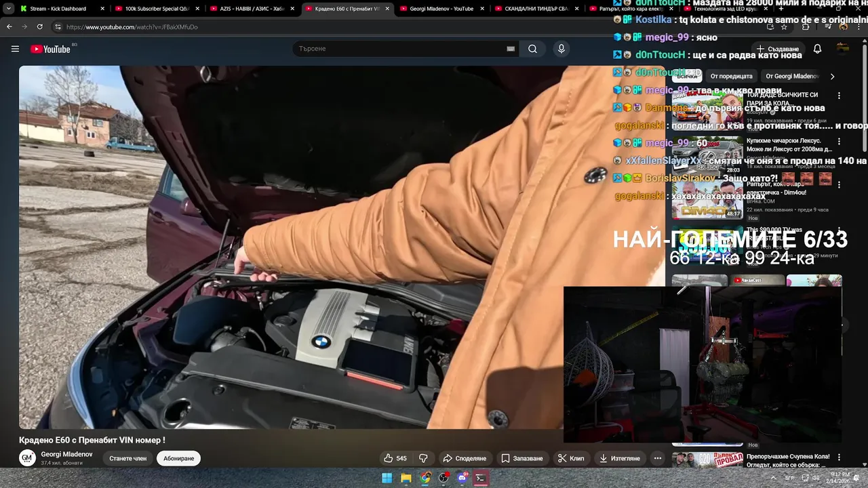Open the Georgi Mladenov channel name link
The image size is (868, 488).
click(x=66, y=454)
